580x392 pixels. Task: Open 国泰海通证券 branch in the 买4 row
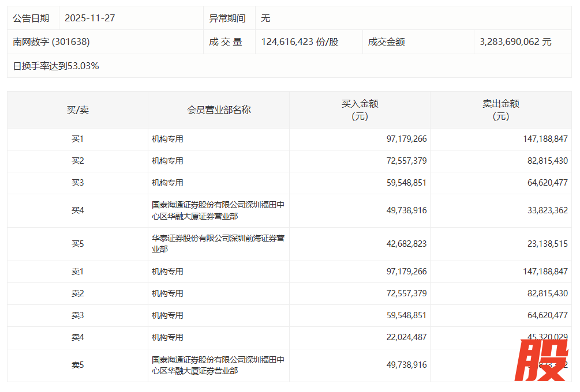[218, 210]
